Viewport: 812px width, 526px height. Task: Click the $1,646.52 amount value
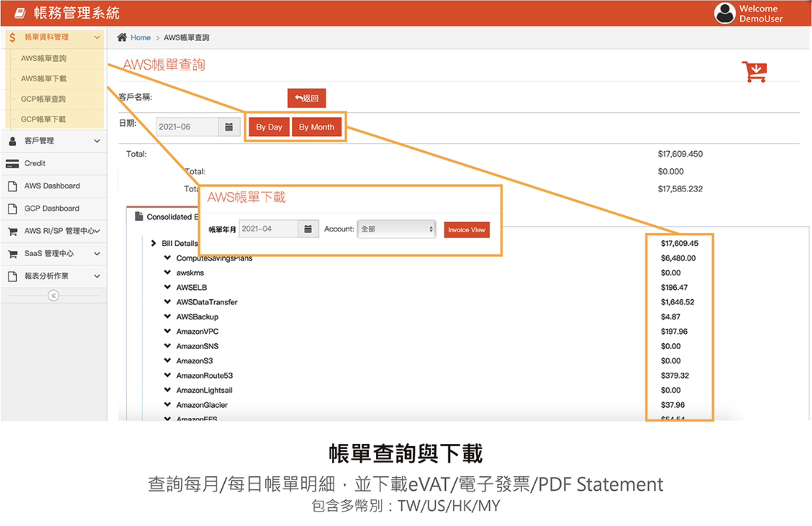pyautogui.click(x=678, y=302)
